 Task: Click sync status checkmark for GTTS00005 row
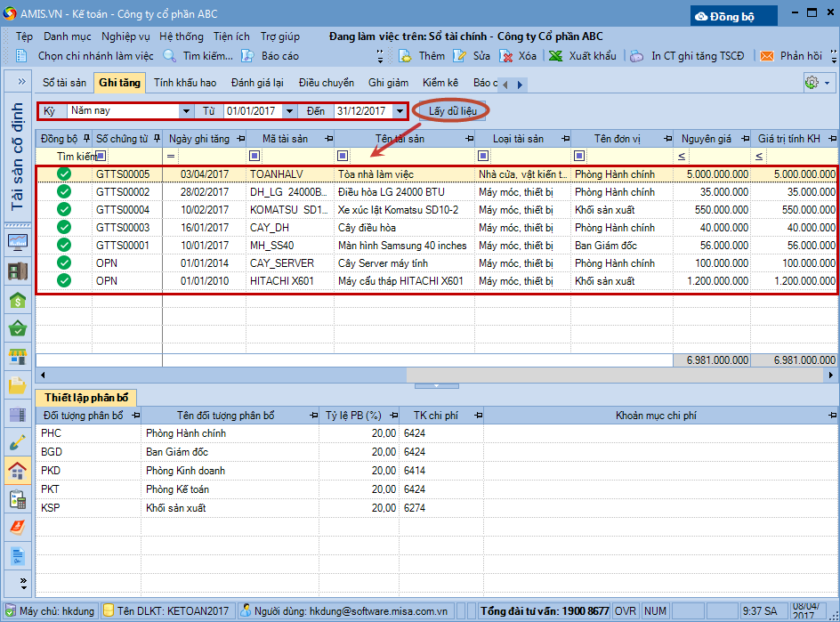pos(64,174)
